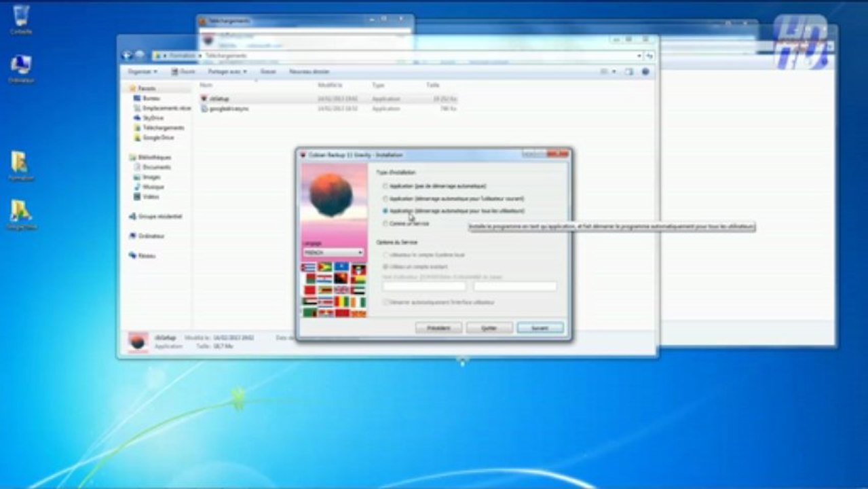Click the SkyDrive icon in the sidebar
Viewport: 868px width, 489px height.
pyautogui.click(x=137, y=117)
